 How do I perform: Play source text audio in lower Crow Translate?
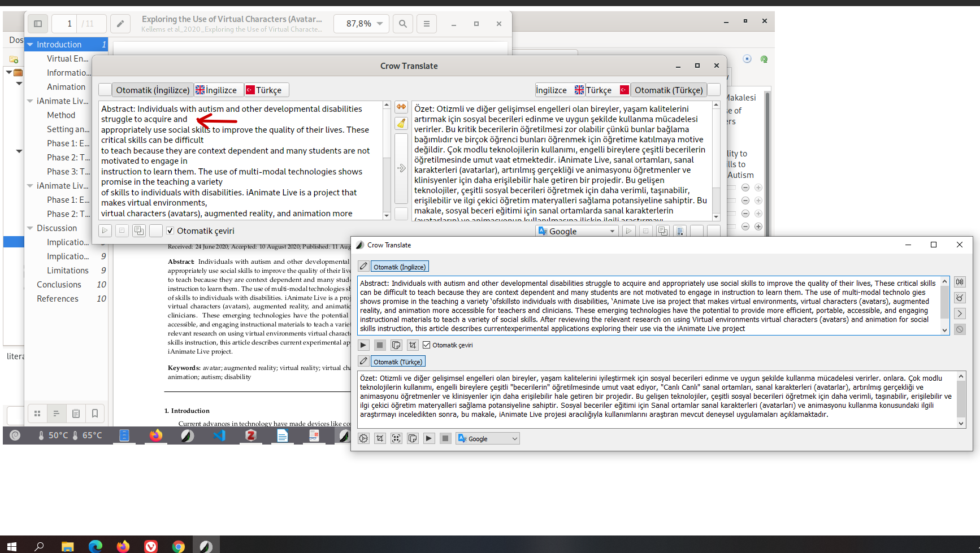click(x=363, y=345)
